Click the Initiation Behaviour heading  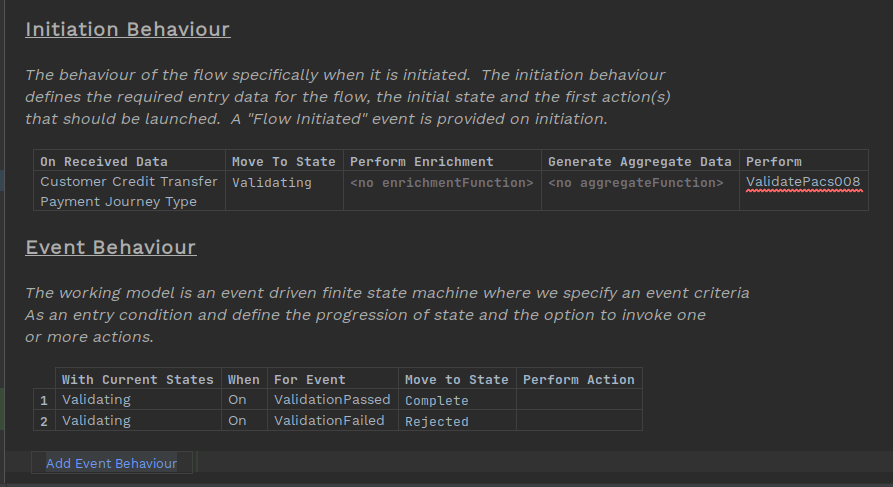click(128, 29)
